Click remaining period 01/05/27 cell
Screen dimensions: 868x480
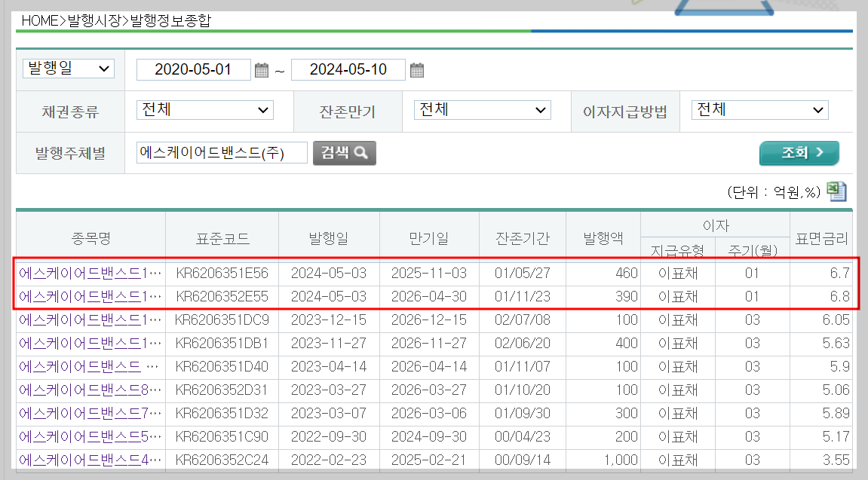pyautogui.click(x=523, y=274)
